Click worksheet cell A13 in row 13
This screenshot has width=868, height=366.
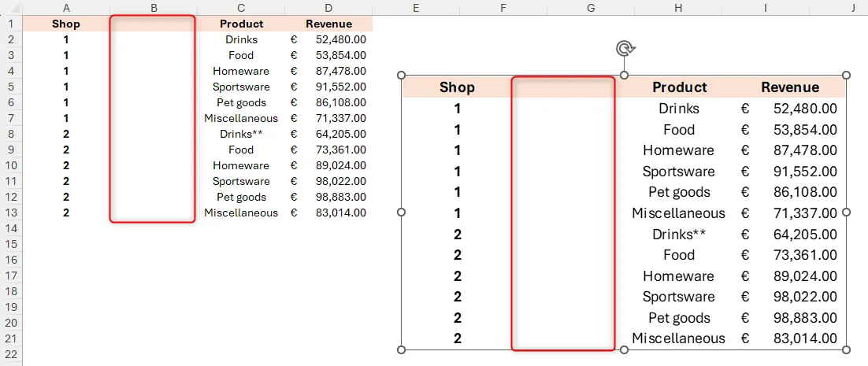coord(66,213)
